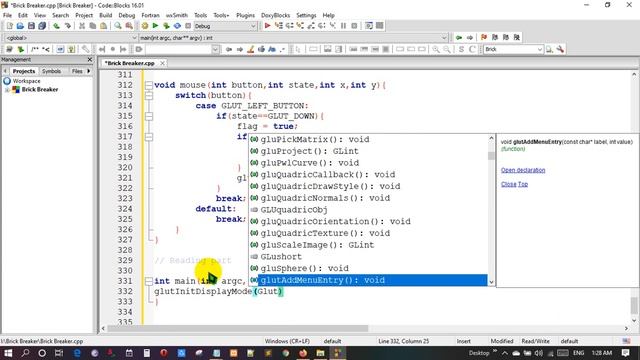Select GLUquadricObj in autocomplete list
The image size is (640, 360).
[x=368, y=210]
